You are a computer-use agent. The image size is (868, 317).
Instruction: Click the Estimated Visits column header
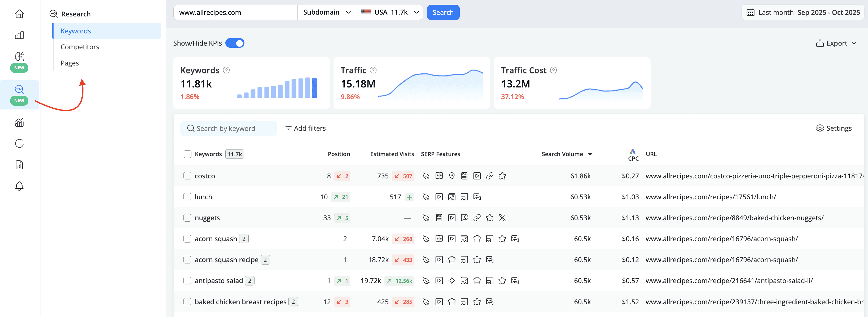pos(392,154)
